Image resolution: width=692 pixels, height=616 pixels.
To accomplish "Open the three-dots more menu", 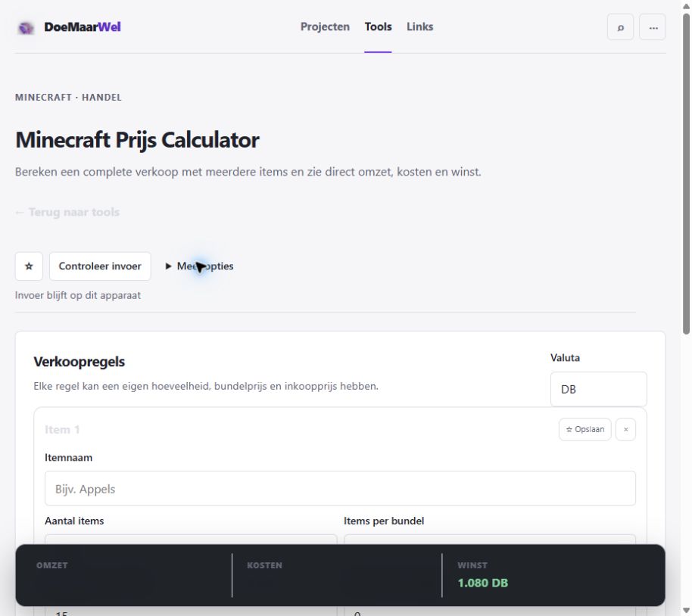I will [653, 27].
